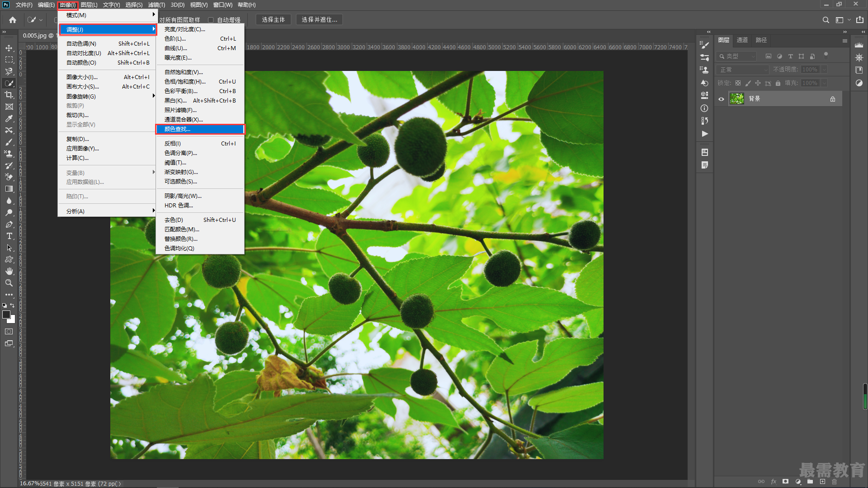Viewport: 868px width, 488px height.
Task: Click the foreground color swatch
Action: (x=6, y=314)
